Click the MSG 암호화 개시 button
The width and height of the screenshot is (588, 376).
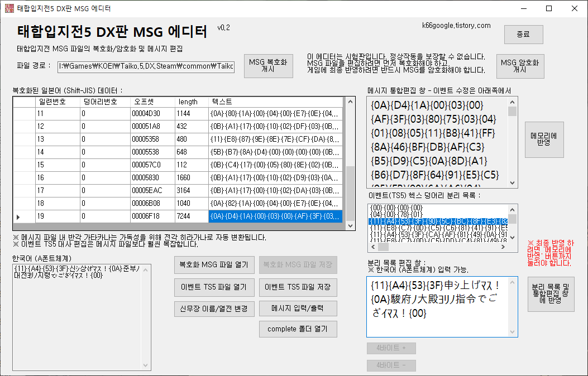point(520,66)
